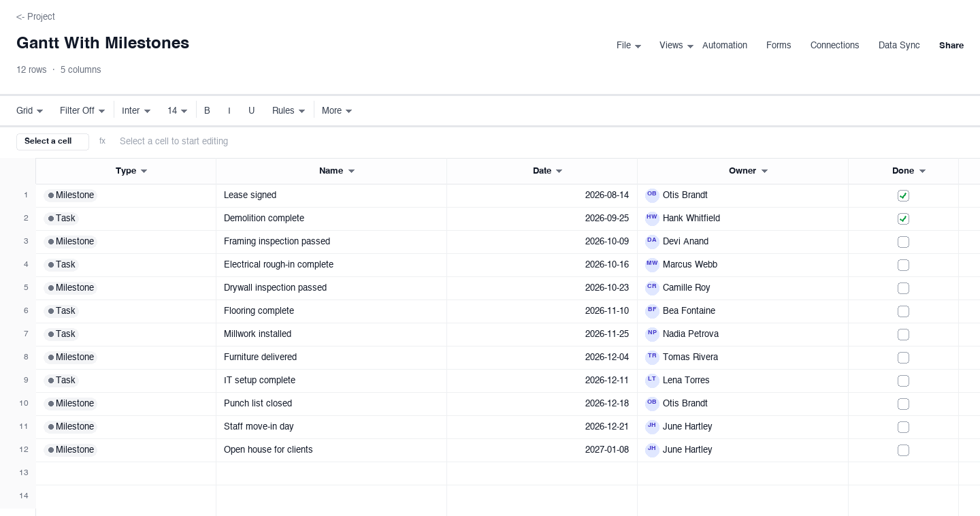Screen dimensions: 980x516
Task: Click Marcus Webb's MW avatar
Action: point(652,265)
